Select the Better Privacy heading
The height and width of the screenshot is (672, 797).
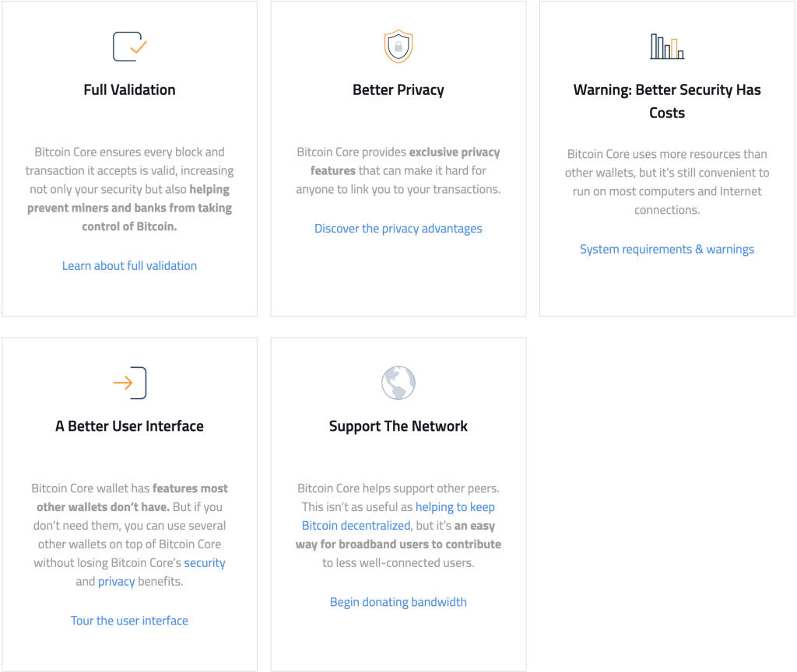(398, 90)
